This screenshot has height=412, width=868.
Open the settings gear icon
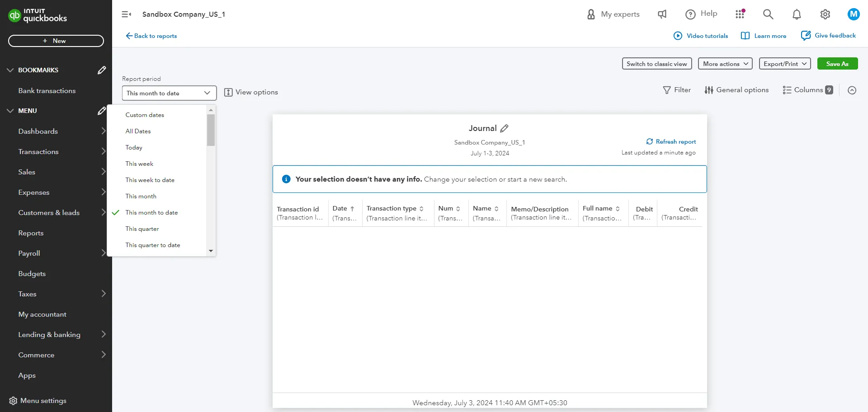point(825,14)
